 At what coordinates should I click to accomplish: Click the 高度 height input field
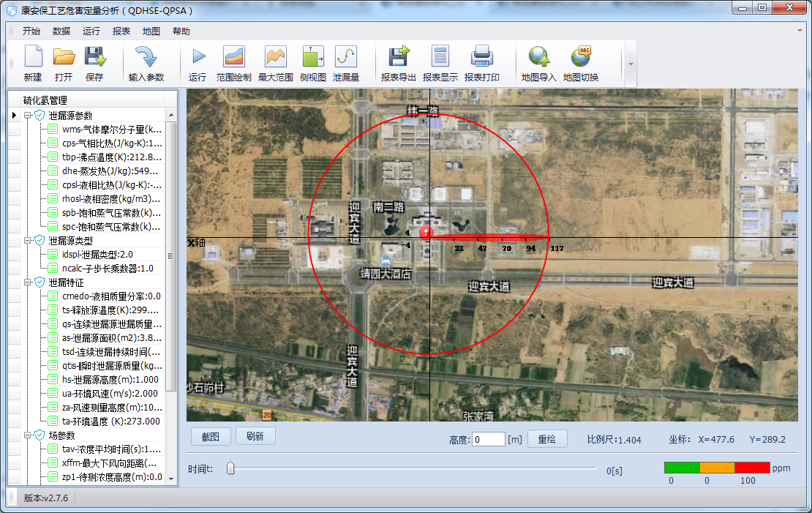click(x=488, y=439)
